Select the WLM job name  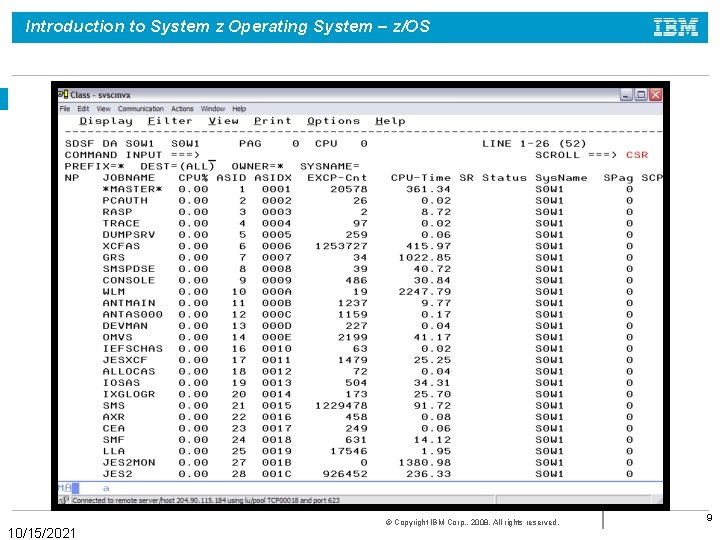tap(114, 292)
